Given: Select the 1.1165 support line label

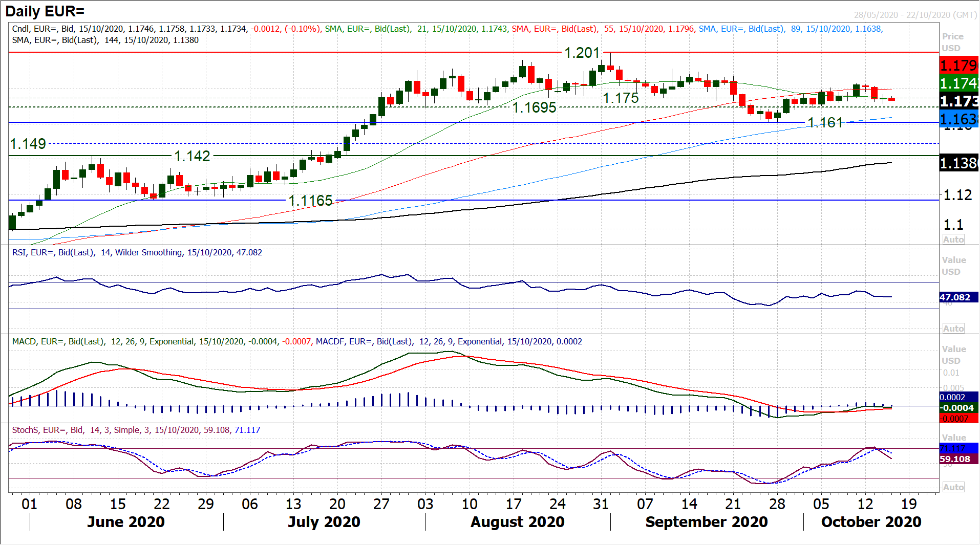Looking at the screenshot, I should (310, 201).
